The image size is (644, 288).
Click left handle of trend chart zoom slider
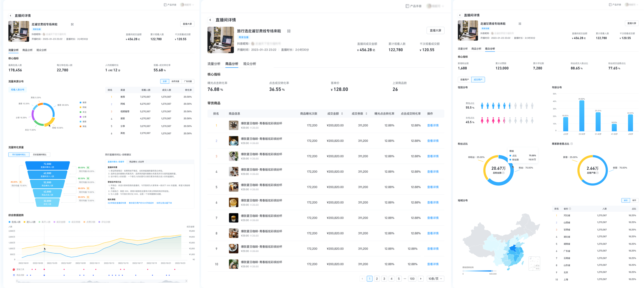click(x=17, y=281)
